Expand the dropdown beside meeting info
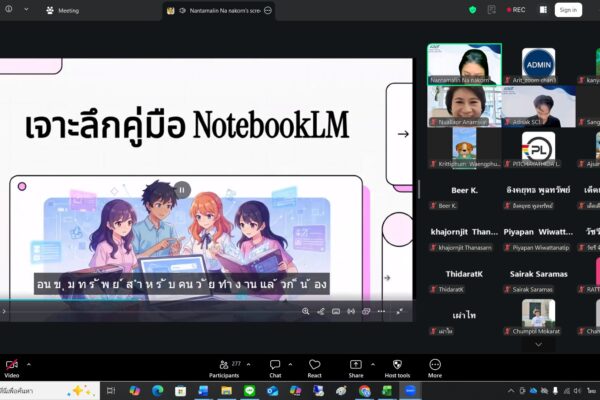This screenshot has height=400, width=600. click(26, 9)
